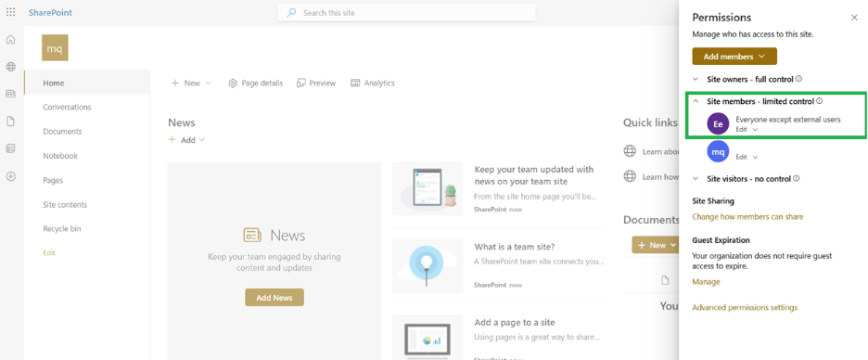The width and height of the screenshot is (868, 360).
Task: Click the News placeholder newspaper icon
Action: point(252,236)
